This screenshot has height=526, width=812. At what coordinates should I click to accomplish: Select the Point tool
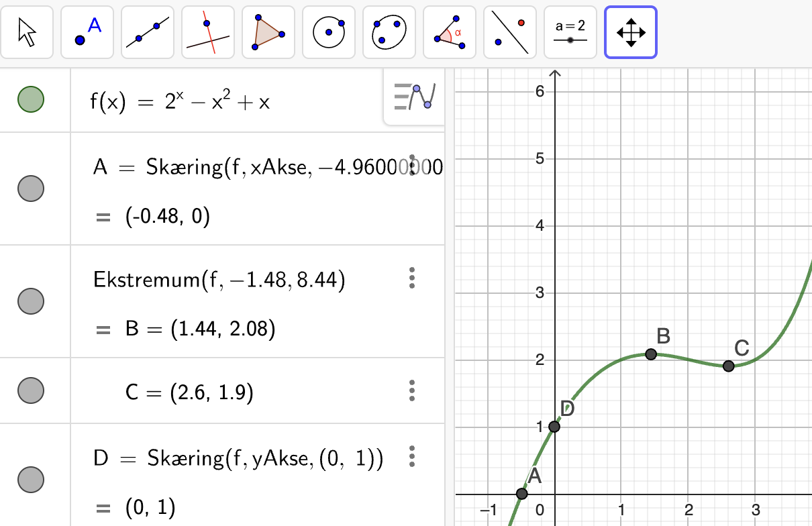coord(87,32)
